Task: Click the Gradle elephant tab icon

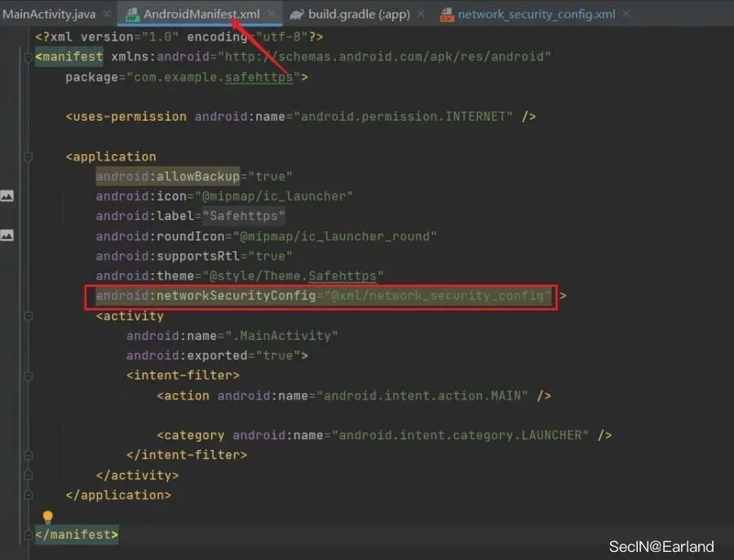Action: coord(297,15)
